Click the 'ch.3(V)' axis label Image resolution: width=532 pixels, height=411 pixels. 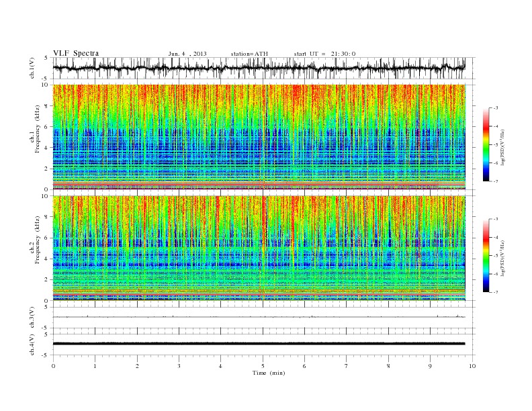click(33, 318)
